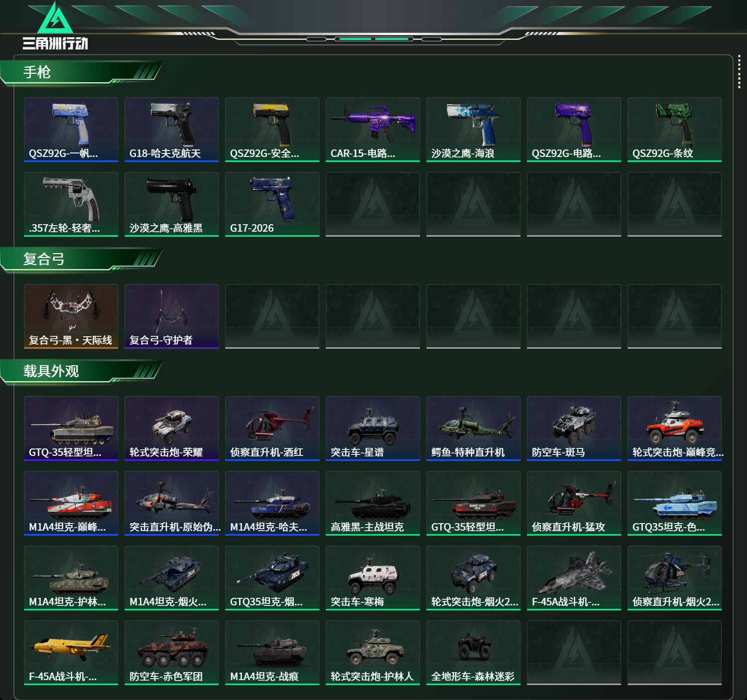Open the 沙漠之鹰-海浪 pistol card
Image resolution: width=747 pixels, height=700 pixels.
coord(473,130)
